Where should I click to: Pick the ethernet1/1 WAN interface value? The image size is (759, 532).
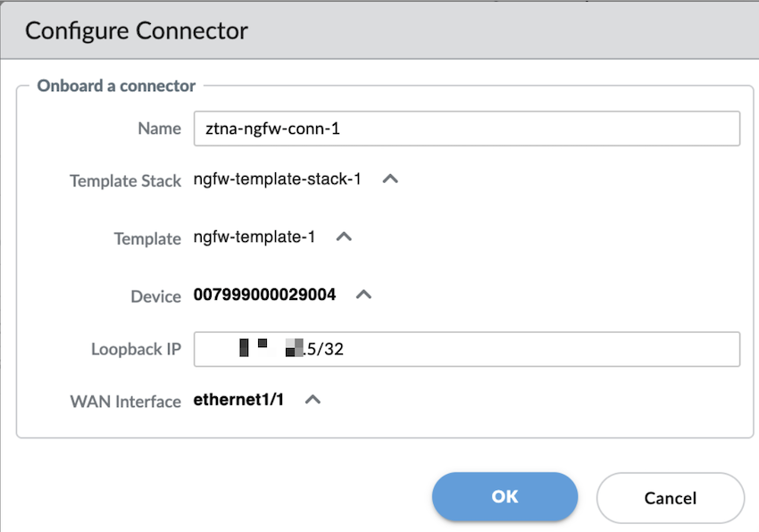coord(238,400)
